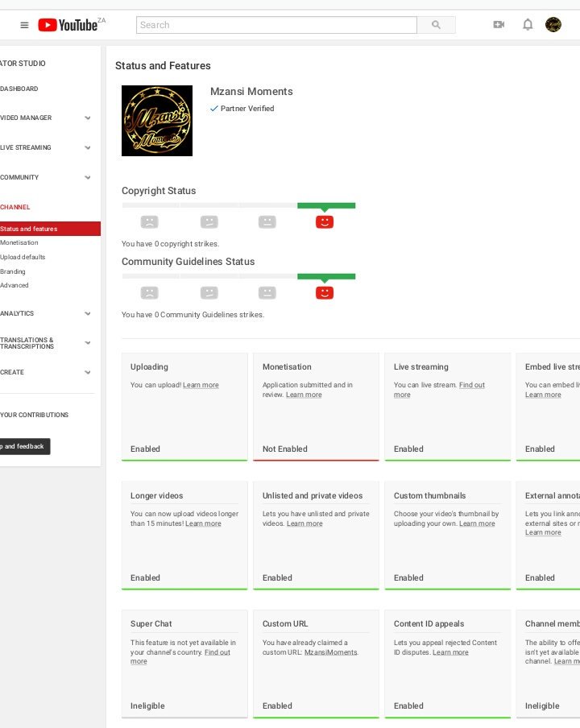Expand the Video Manager section
The height and width of the screenshot is (728, 580).
88,118
